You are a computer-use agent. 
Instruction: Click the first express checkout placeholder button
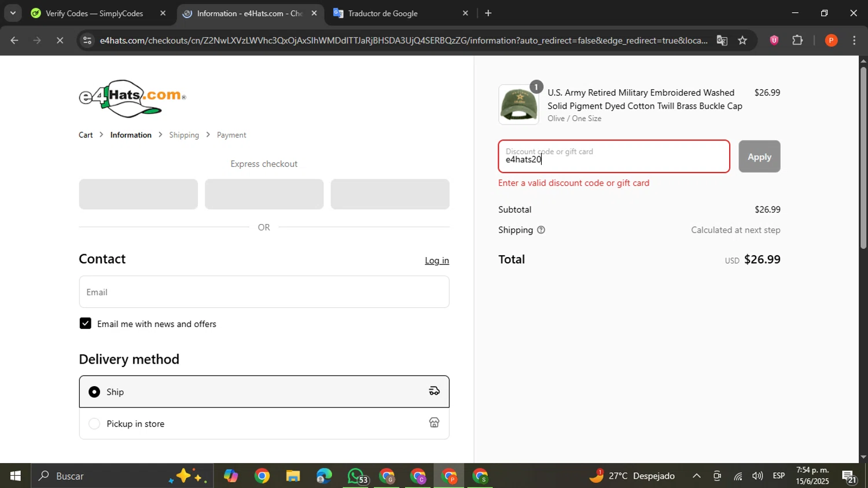point(138,194)
